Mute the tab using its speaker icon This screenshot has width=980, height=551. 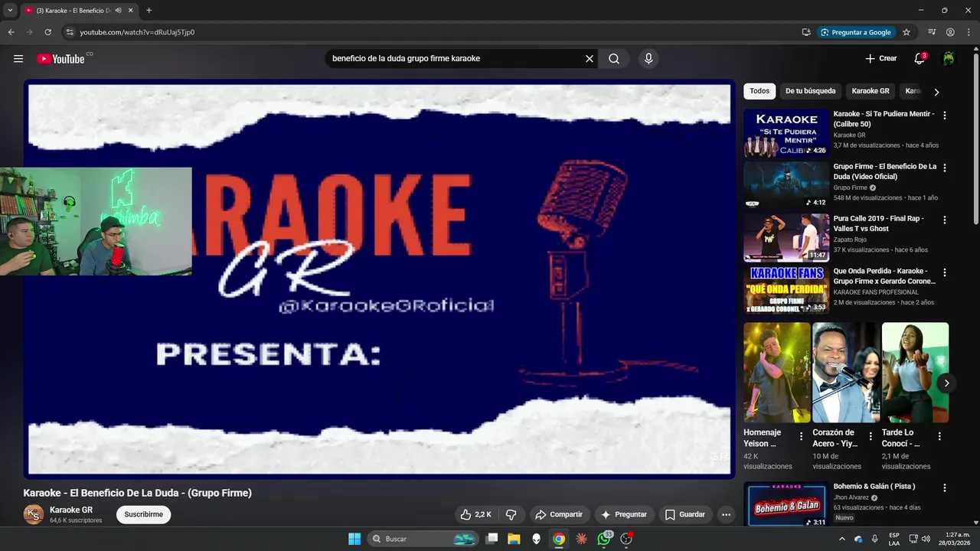[x=118, y=10]
